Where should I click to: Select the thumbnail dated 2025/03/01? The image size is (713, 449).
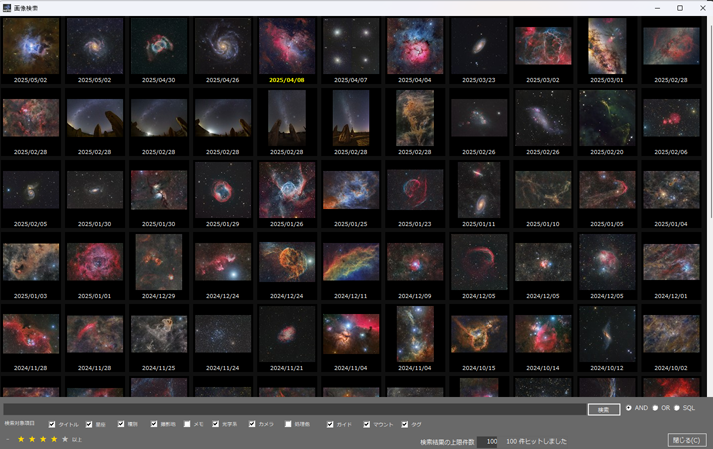[x=607, y=46]
